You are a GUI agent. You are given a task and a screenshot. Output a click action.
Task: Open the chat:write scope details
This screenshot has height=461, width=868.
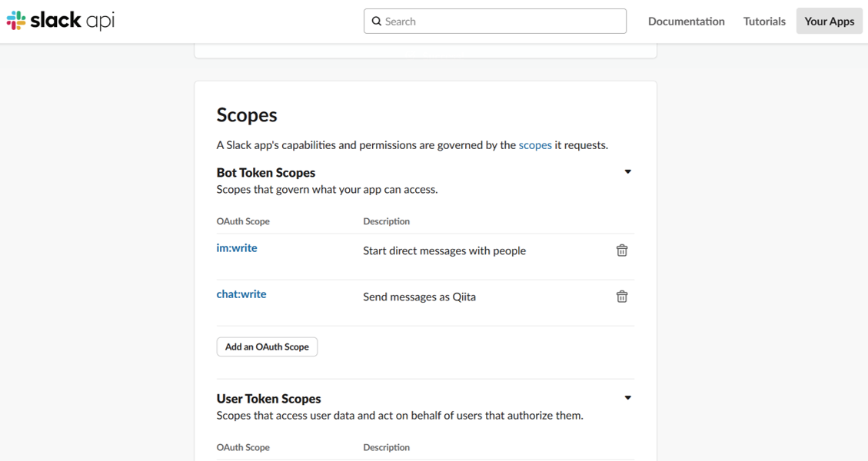coord(241,294)
